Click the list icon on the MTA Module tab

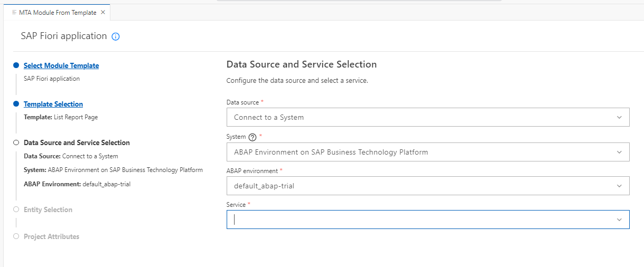(14, 12)
